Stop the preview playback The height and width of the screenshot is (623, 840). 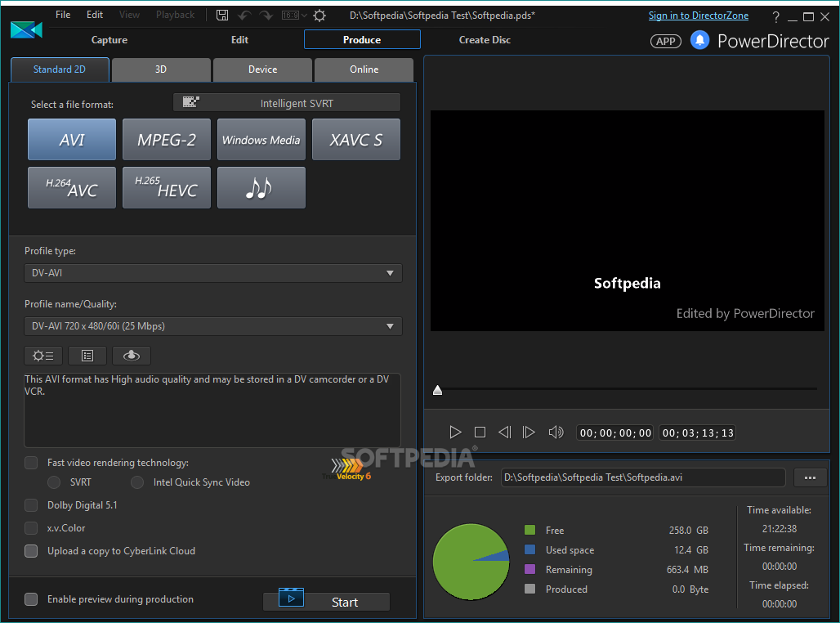click(x=480, y=433)
